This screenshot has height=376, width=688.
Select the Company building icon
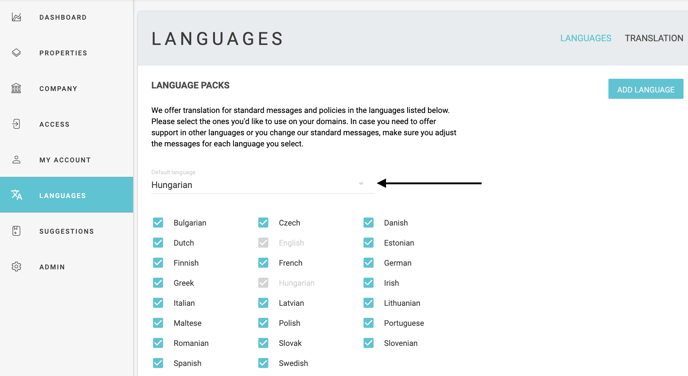pyautogui.click(x=16, y=88)
